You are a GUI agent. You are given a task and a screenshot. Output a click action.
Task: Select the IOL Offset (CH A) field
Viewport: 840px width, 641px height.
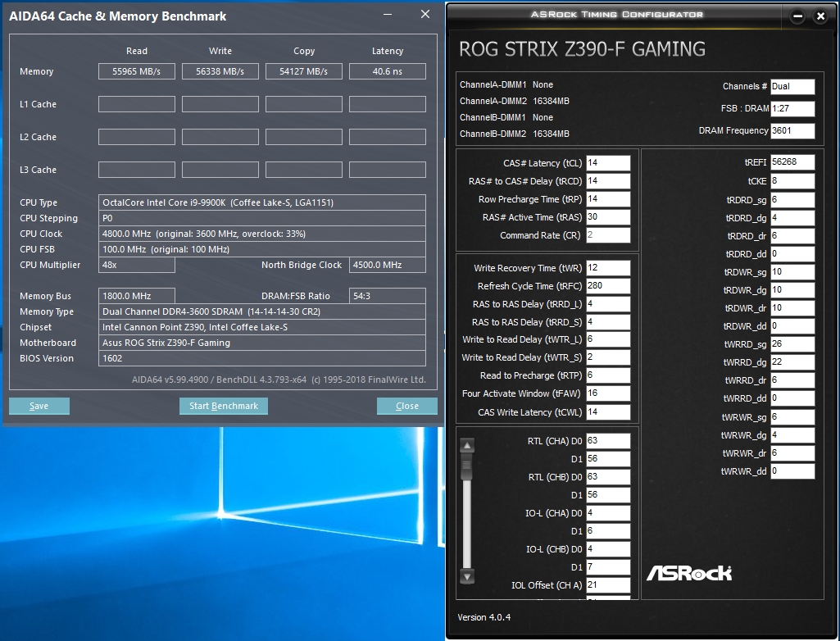[x=608, y=585]
